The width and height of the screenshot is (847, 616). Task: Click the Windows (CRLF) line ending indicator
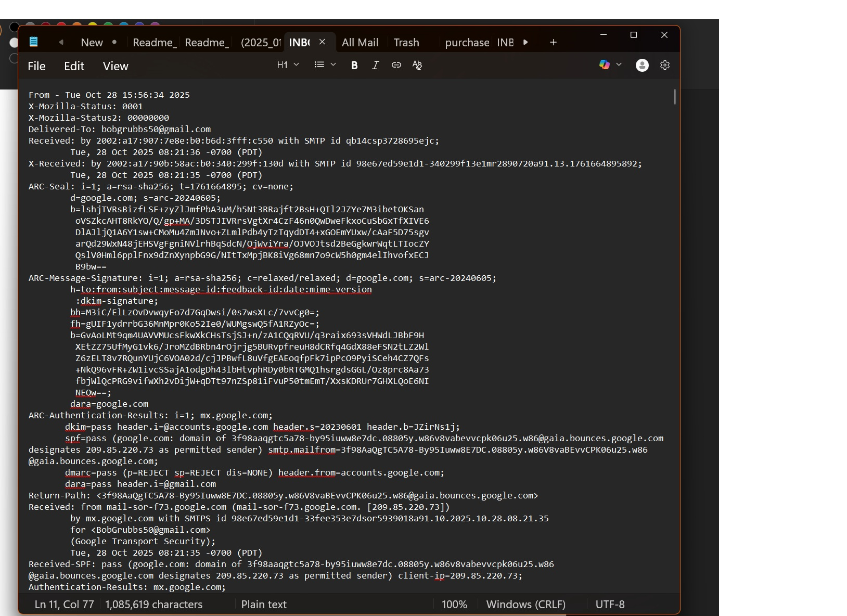(525, 604)
